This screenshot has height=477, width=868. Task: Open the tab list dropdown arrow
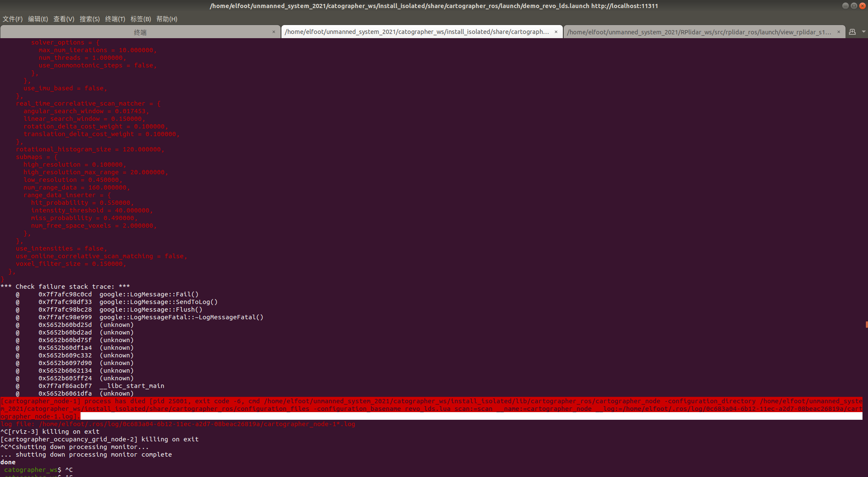[x=863, y=32]
